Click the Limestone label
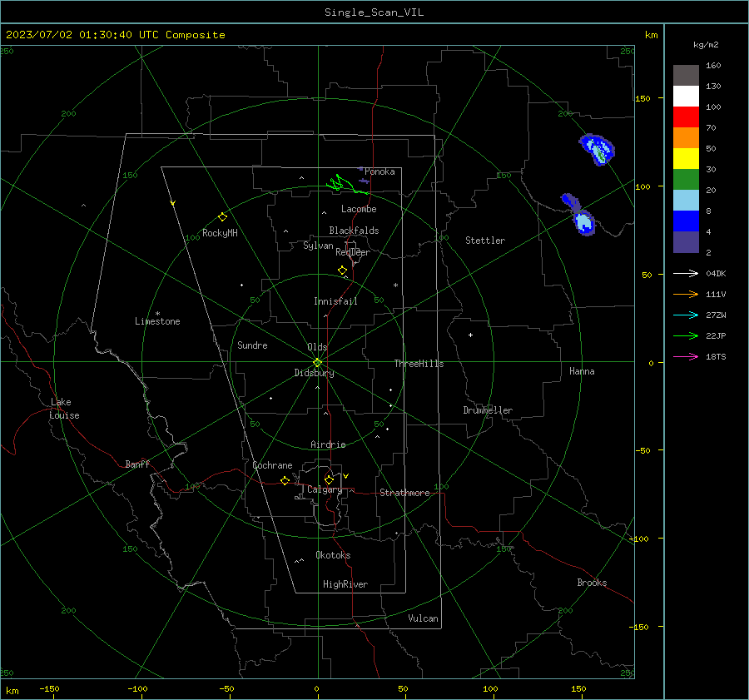The width and height of the screenshot is (749, 700). pyautogui.click(x=157, y=321)
